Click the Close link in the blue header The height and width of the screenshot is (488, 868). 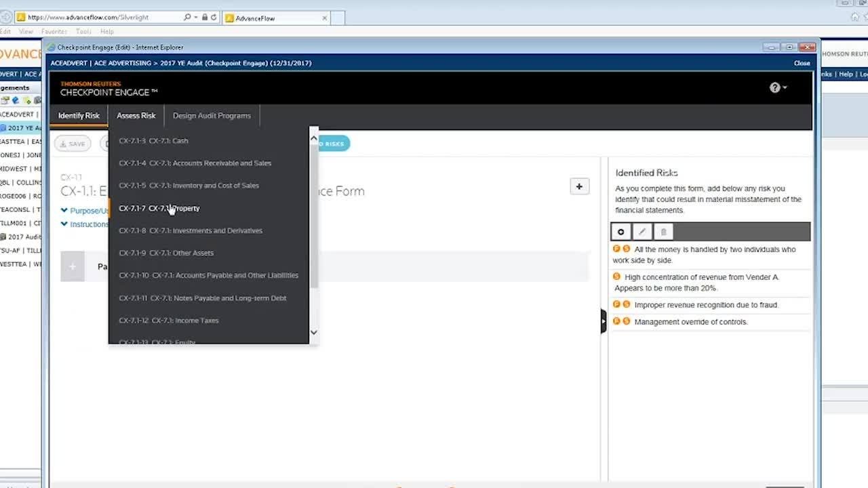point(802,63)
